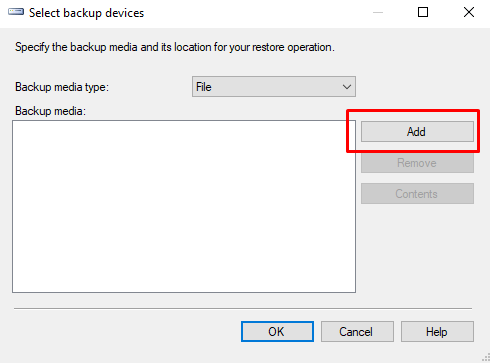Confirm selection with the OK button

coord(277,331)
